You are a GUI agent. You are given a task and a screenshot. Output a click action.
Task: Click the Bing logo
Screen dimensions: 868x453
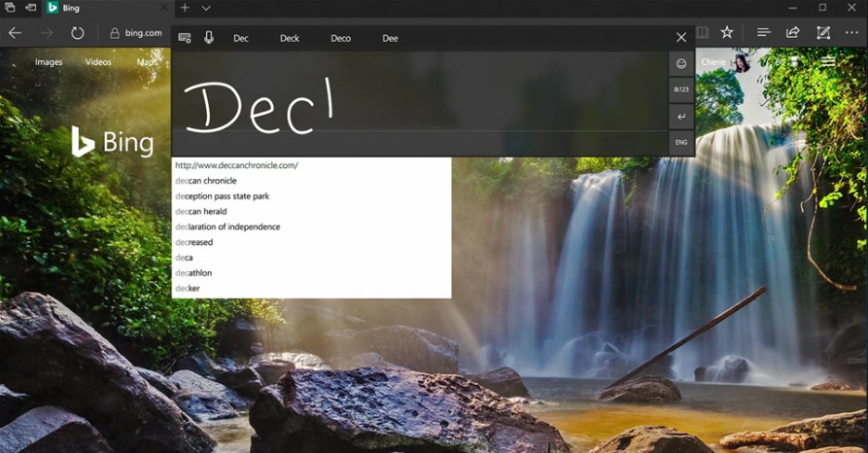click(x=113, y=142)
